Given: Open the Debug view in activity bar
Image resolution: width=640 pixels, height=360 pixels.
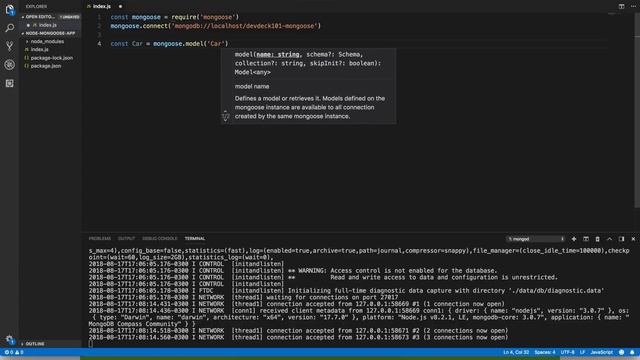Looking at the screenshot, I should (9, 65).
